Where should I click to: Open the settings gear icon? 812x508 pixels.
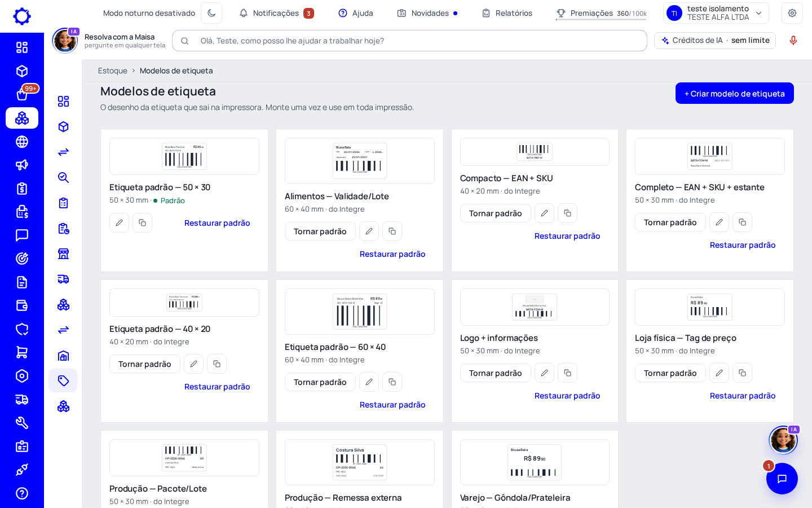click(792, 13)
